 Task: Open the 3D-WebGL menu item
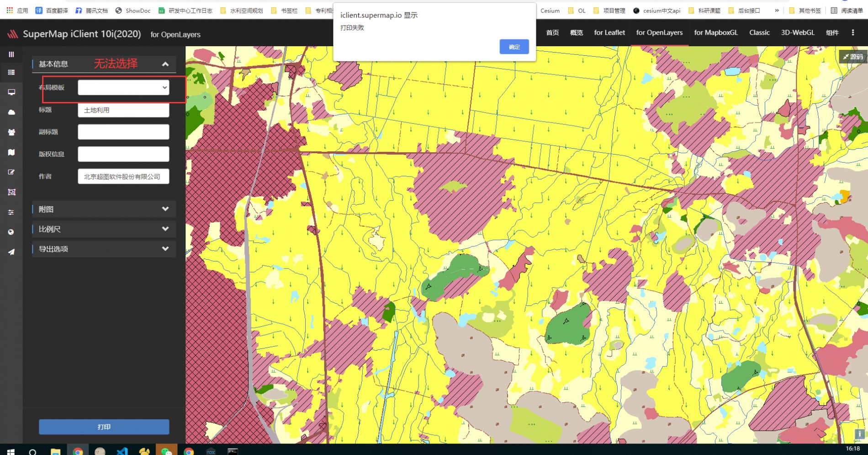(x=797, y=32)
